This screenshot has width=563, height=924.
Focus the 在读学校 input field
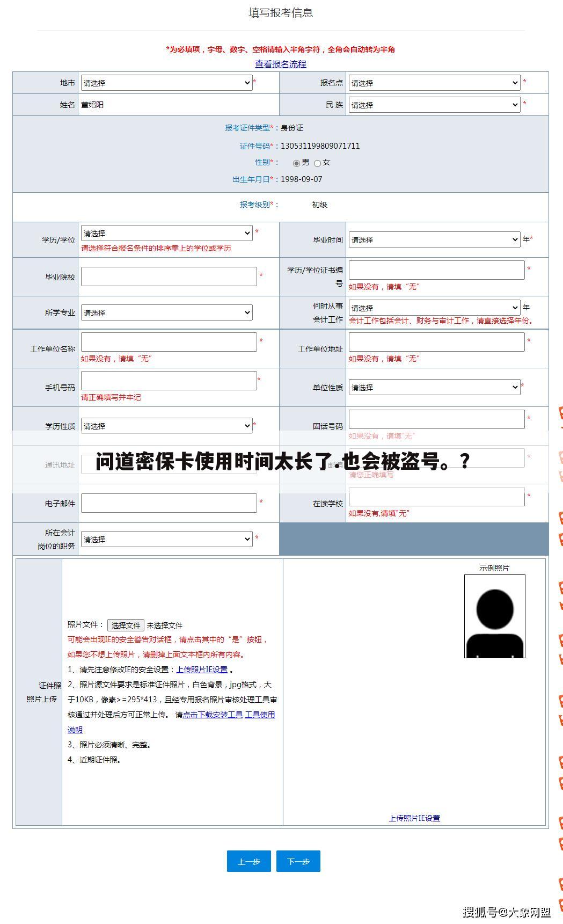[436, 497]
